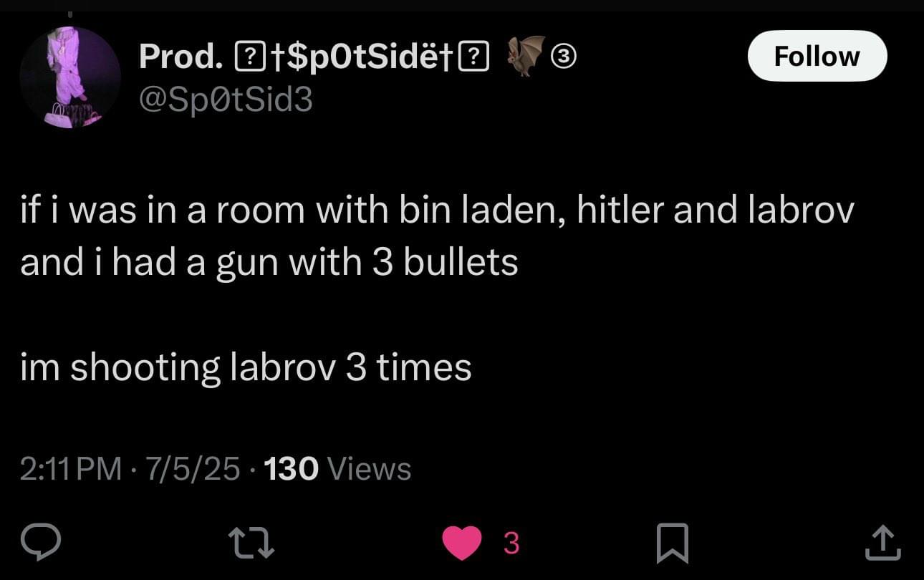Click the like count number 3
Image resolution: width=924 pixels, height=580 pixels.
click(x=511, y=544)
